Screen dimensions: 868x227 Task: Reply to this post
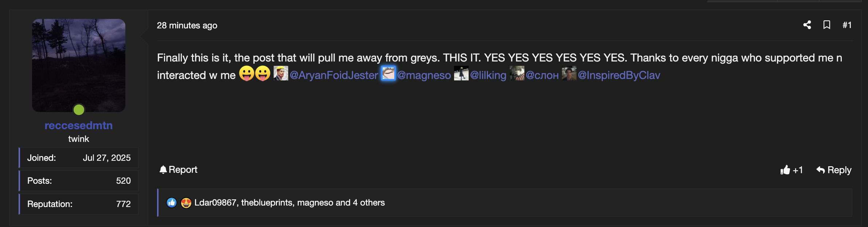834,170
